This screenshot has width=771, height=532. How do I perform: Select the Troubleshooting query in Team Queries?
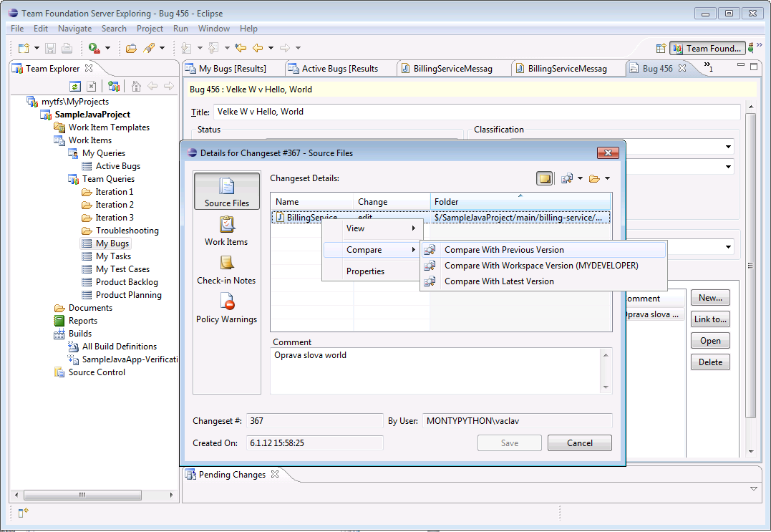pyautogui.click(x=127, y=231)
